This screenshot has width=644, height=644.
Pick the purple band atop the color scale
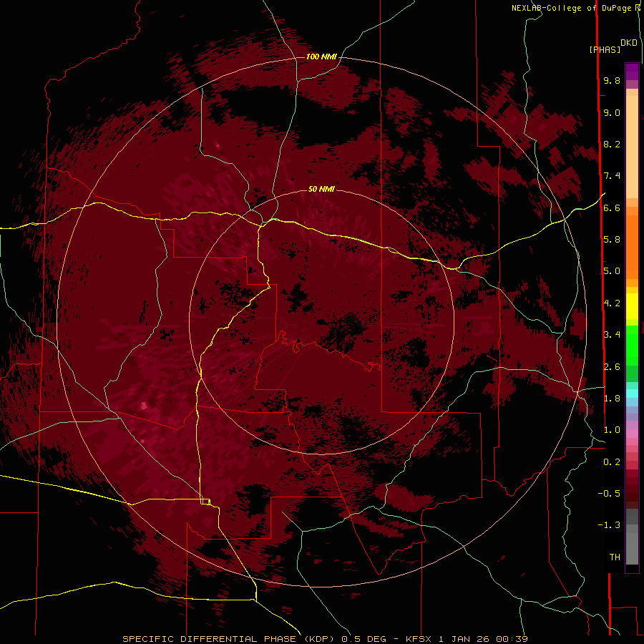[x=632, y=72]
